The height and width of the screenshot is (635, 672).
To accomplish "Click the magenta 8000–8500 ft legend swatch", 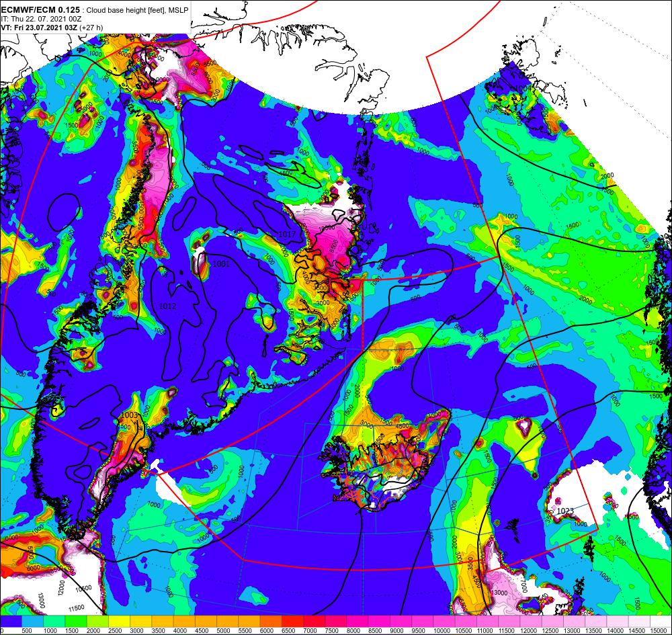I will [358, 622].
